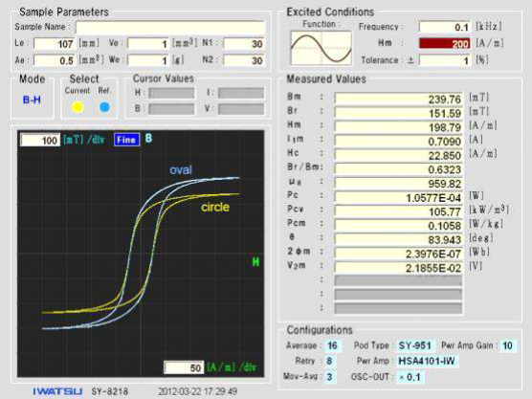Select the red Hm field showing 200

(x=445, y=43)
